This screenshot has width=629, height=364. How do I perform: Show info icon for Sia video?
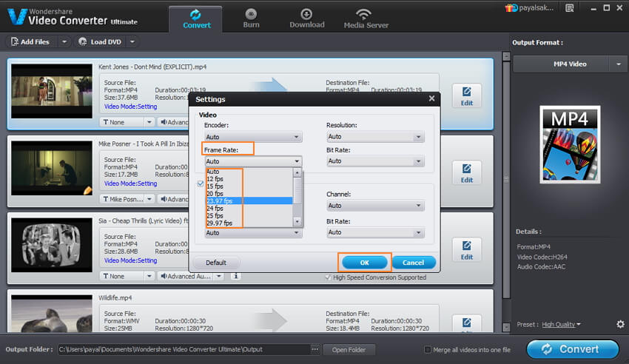point(236,276)
